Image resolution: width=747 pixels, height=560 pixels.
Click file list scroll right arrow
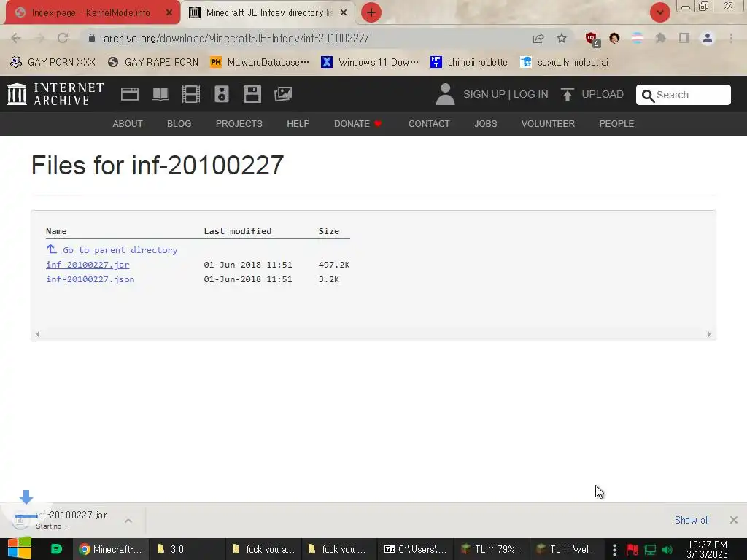pyautogui.click(x=709, y=334)
